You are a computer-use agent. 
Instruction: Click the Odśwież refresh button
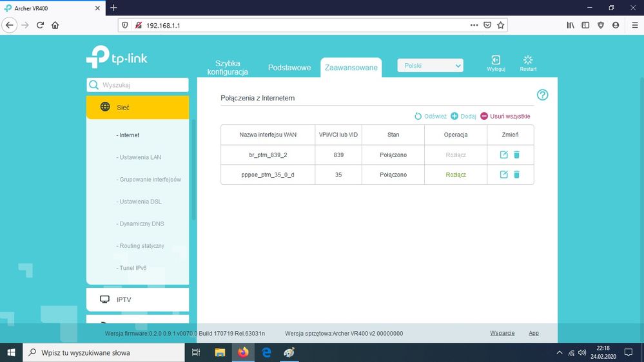tap(430, 117)
